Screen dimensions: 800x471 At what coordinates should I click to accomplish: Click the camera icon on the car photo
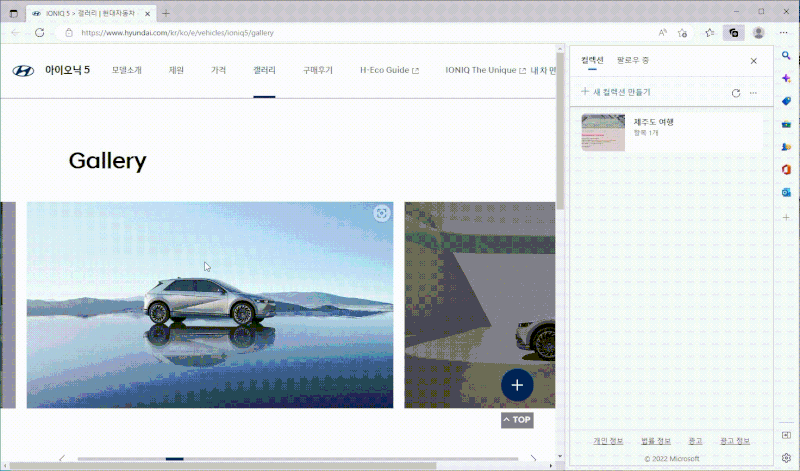(381, 213)
